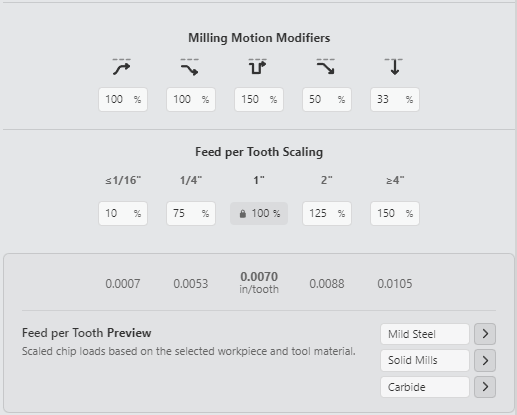Screen dimensions: 517x415
Task: Click the lead-out arc motion icon
Action: point(122,67)
